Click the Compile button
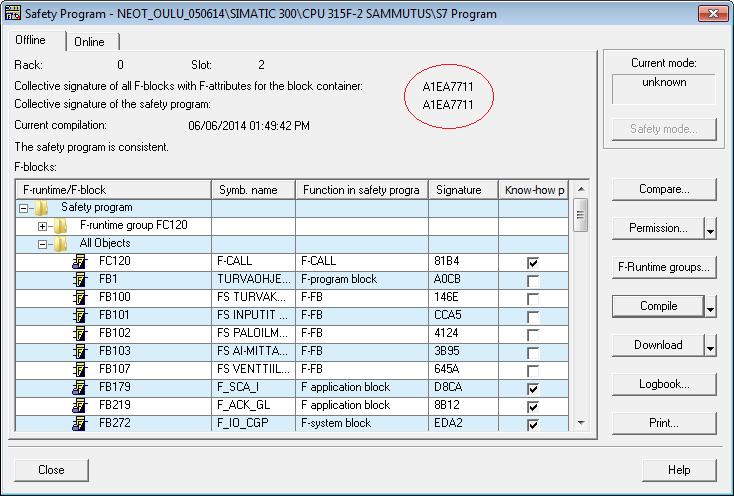 (658, 306)
